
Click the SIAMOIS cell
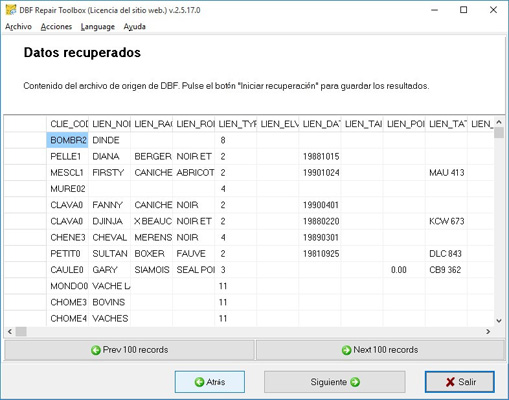[x=152, y=270]
